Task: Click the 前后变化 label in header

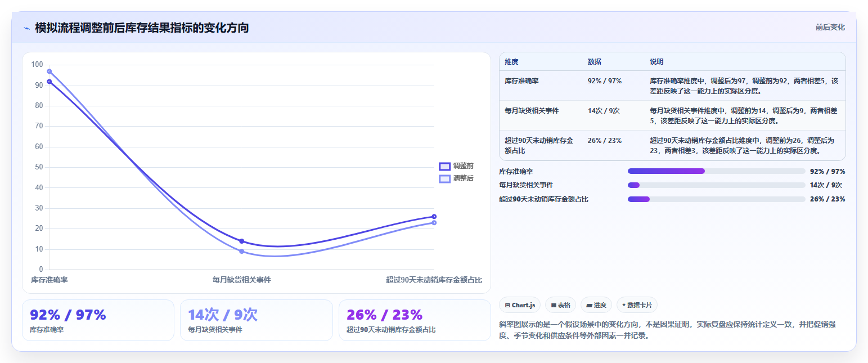Action: (x=830, y=28)
